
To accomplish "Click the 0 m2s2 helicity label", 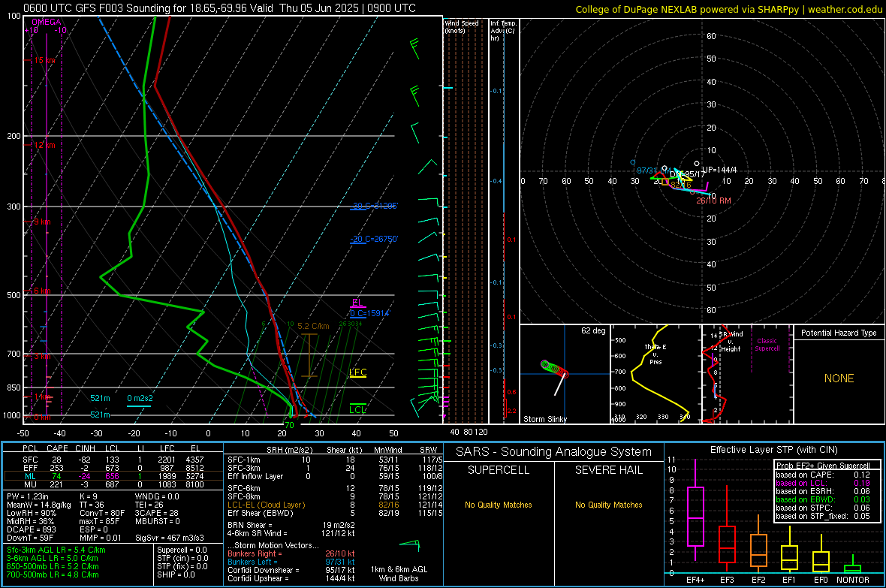I will point(140,398).
